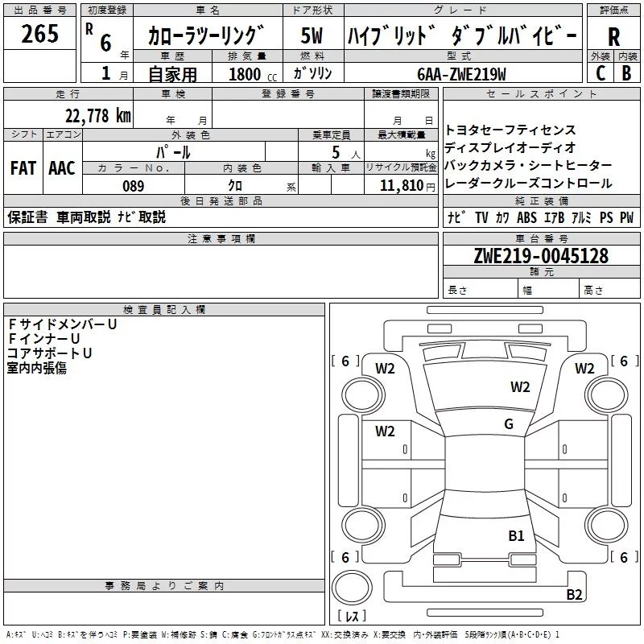This screenshot has height=644, width=644.
Task: Click the exterior grade C cell
Action: [x=601, y=73]
